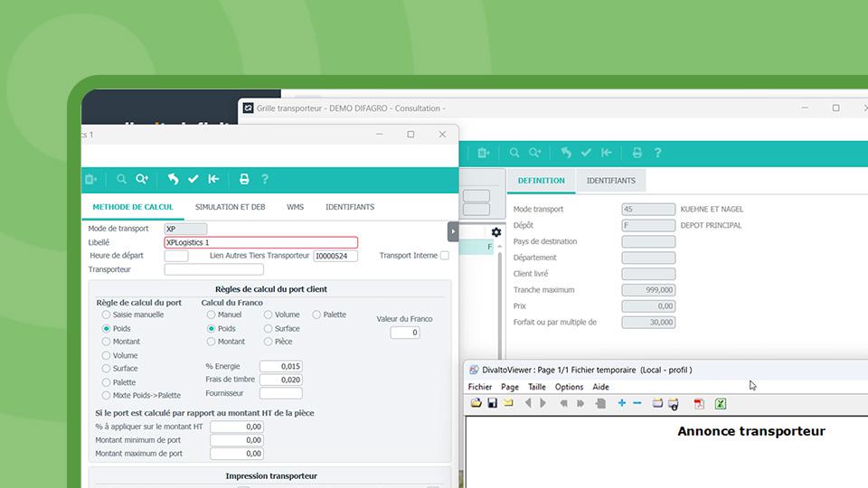Click the print icon in the XPLogistics toolbar
The height and width of the screenshot is (488, 868).
(244, 179)
